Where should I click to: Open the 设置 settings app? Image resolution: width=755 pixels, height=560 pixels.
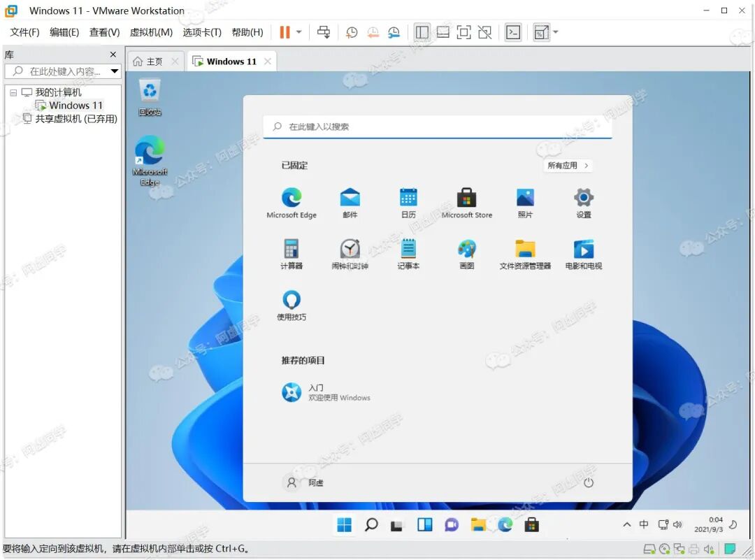[584, 203]
